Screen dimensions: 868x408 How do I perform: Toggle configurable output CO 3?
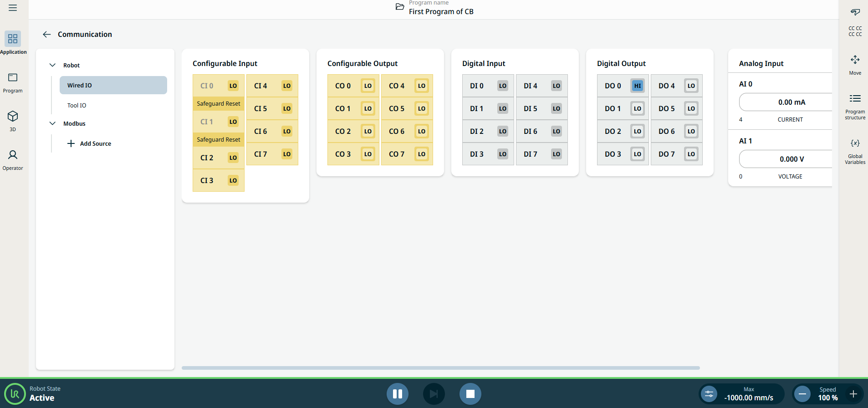pos(368,154)
